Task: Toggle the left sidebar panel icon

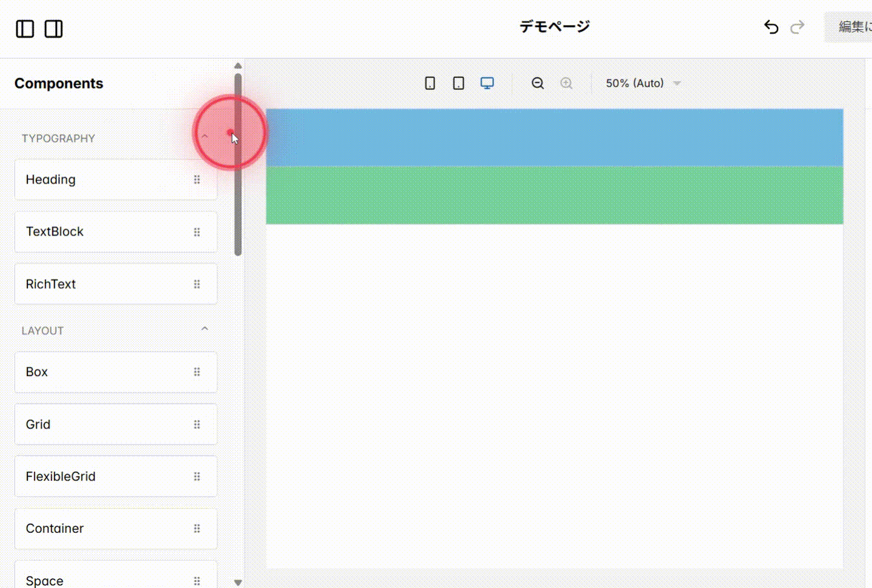Action: 25,28
